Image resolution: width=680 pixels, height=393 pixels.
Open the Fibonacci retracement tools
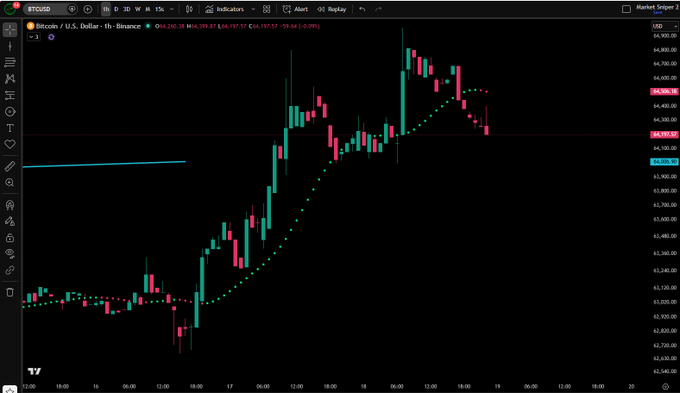click(10, 62)
